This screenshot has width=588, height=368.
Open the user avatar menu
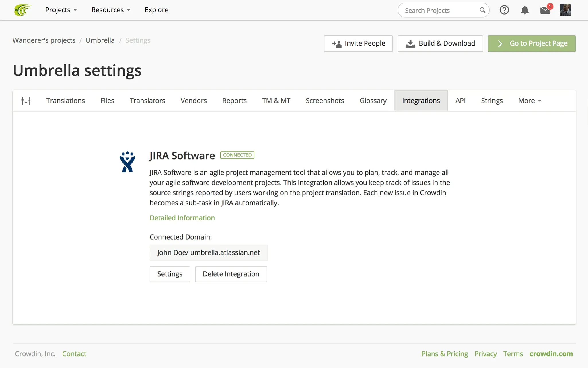(x=565, y=10)
